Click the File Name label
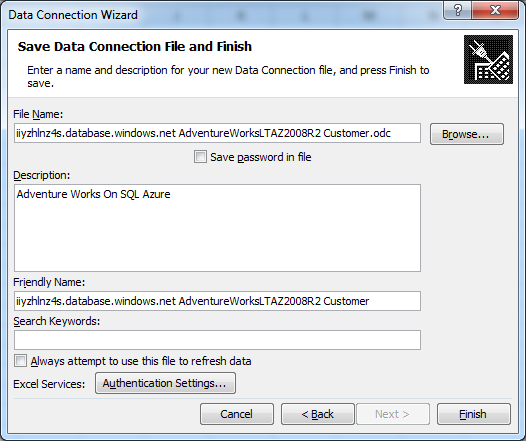 point(38,114)
